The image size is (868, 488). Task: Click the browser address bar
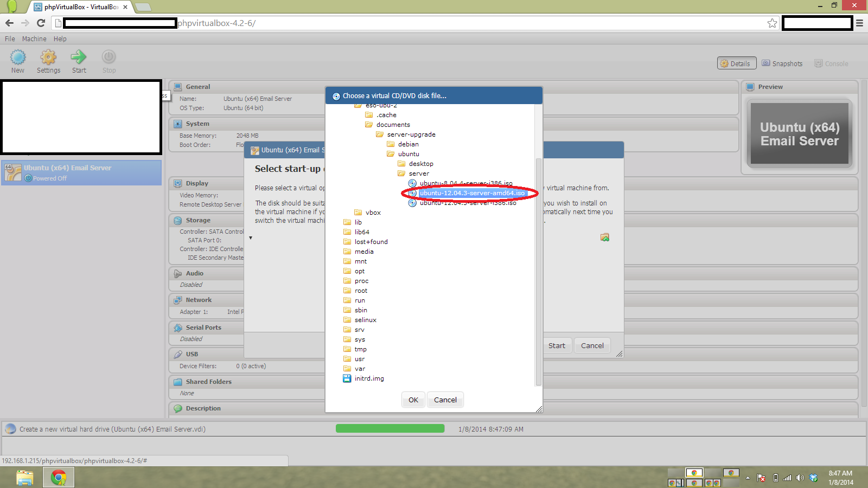click(415, 23)
